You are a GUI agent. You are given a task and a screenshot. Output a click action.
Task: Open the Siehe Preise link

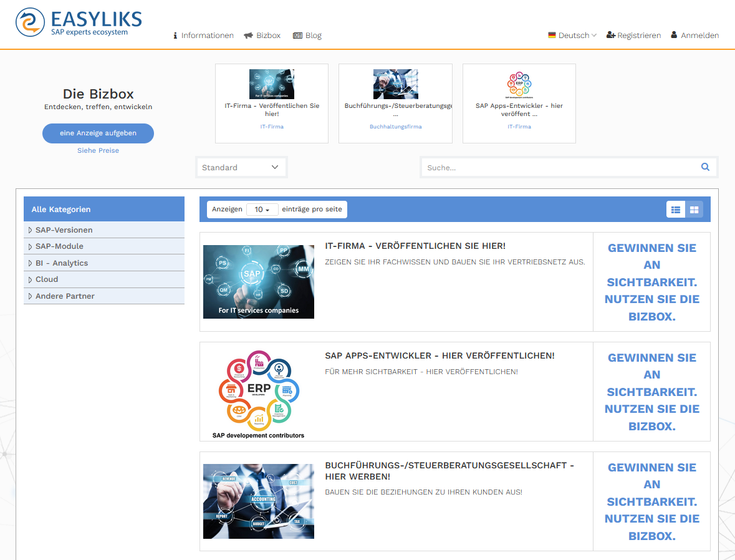pyautogui.click(x=98, y=150)
